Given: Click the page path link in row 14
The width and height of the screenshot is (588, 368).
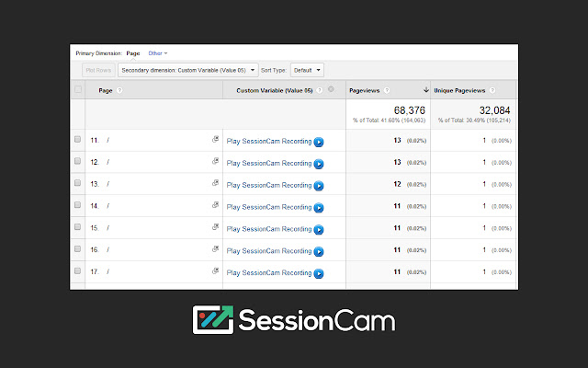Looking at the screenshot, I should coord(107,206).
